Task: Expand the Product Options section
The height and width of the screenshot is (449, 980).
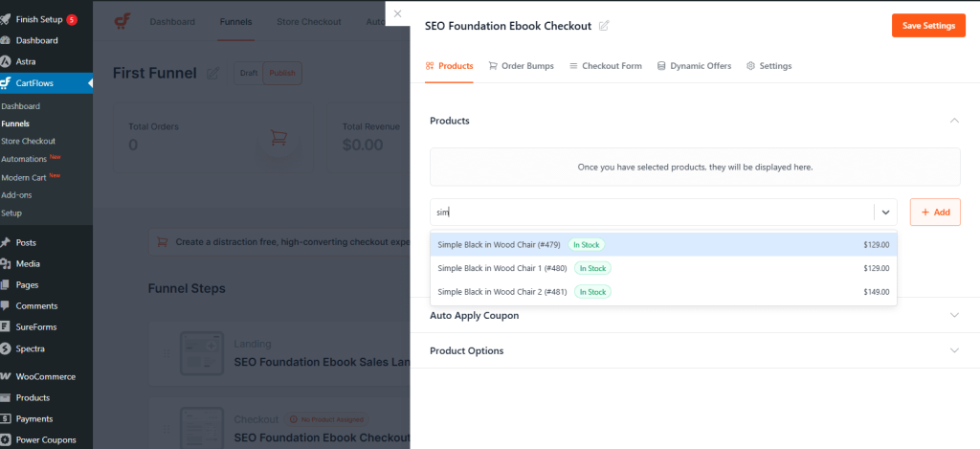Action: [695, 350]
